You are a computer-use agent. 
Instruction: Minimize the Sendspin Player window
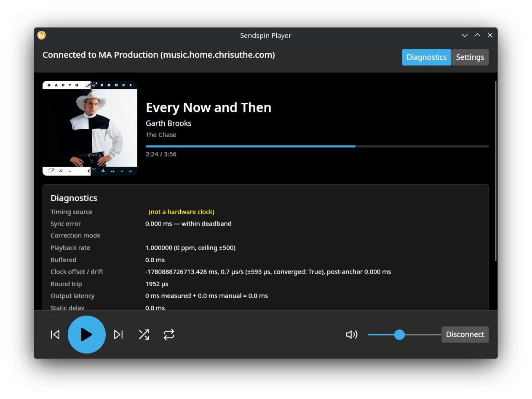(x=465, y=35)
